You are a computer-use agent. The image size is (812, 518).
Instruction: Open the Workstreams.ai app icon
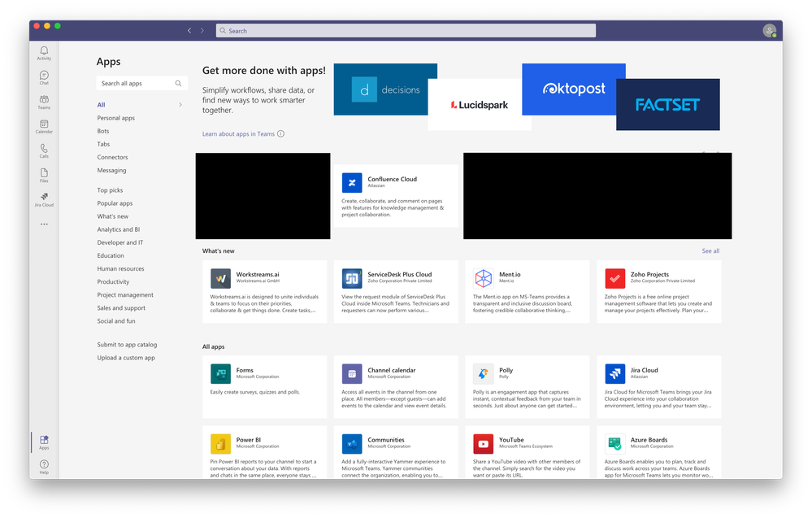pos(220,278)
